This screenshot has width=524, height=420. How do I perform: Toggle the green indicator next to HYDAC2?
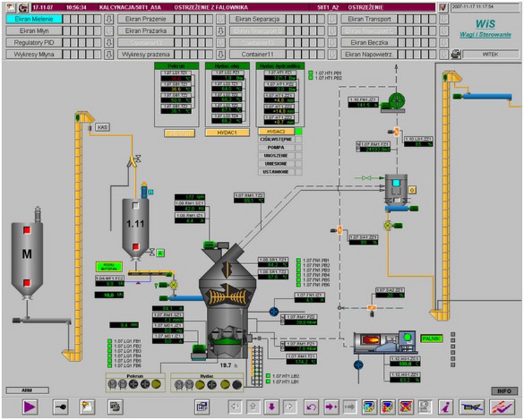[x=298, y=131]
